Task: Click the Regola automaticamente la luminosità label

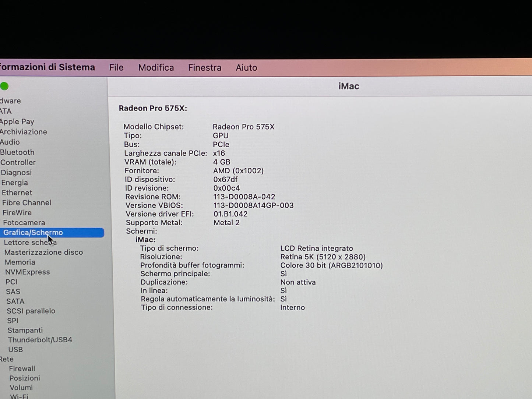Action: pos(208,299)
